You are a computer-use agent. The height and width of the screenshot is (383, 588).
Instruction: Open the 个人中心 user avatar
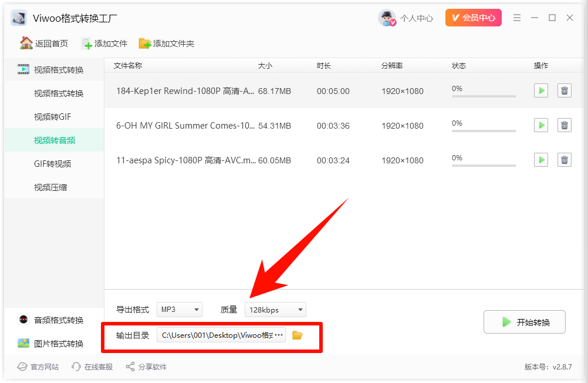(x=387, y=18)
